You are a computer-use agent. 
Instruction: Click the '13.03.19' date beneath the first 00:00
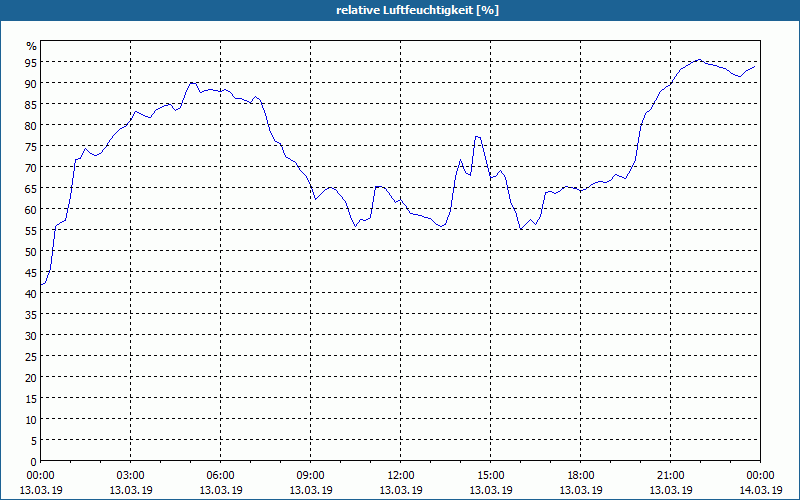[41, 490]
